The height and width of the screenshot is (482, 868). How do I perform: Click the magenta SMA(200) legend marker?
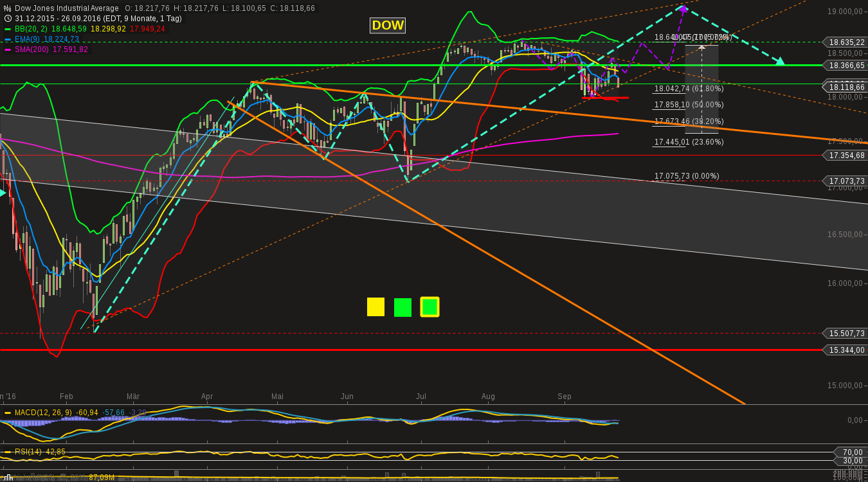[8, 49]
